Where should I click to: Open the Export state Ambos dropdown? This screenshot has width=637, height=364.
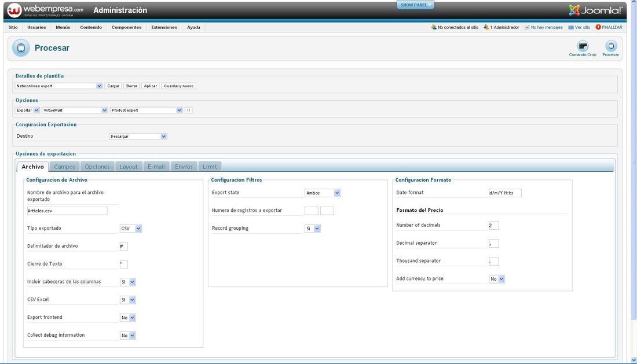pyautogui.click(x=323, y=193)
